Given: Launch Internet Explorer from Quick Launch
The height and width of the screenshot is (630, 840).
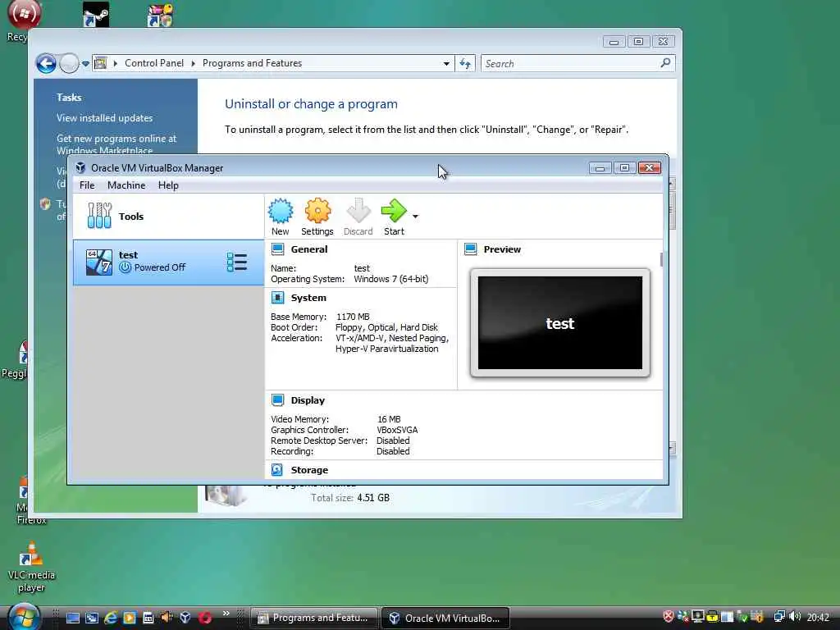Looking at the screenshot, I should (x=111, y=618).
